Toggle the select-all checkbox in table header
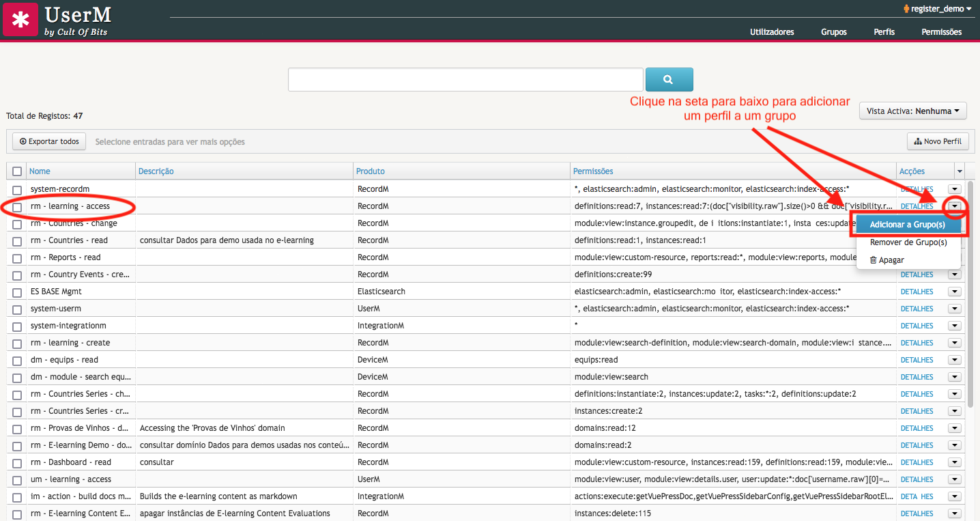The width and height of the screenshot is (980, 521). coord(17,171)
